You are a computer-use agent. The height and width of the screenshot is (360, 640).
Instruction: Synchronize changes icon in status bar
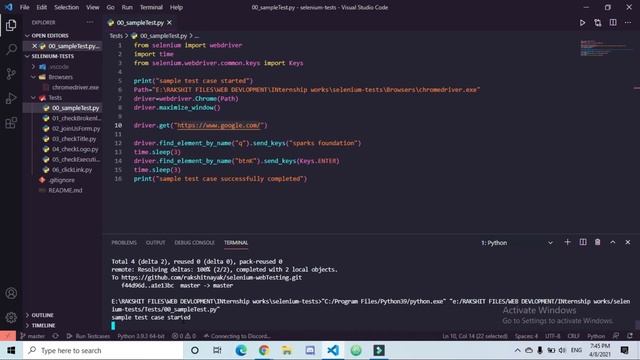click(56, 336)
